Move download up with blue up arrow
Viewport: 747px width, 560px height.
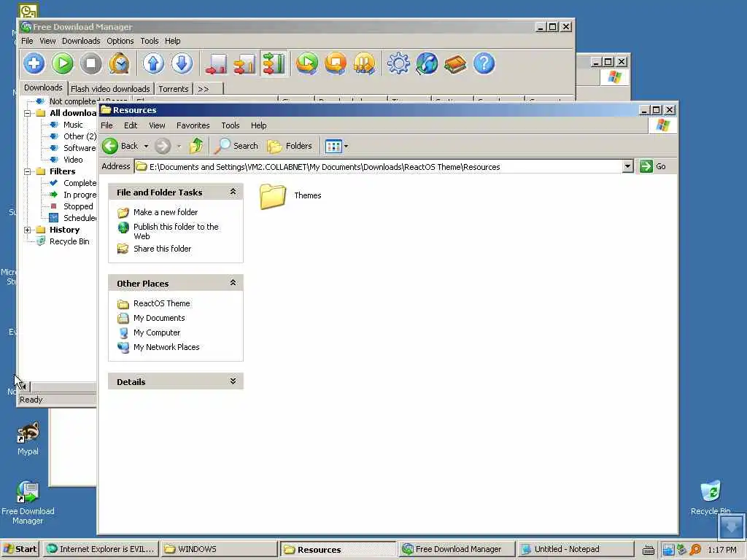pyautogui.click(x=153, y=63)
